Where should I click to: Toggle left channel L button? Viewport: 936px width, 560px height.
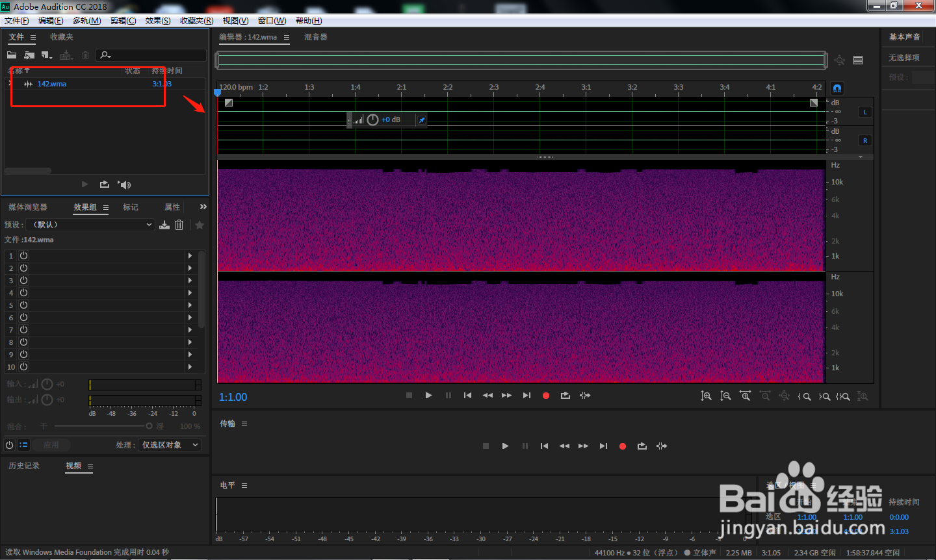(x=865, y=112)
